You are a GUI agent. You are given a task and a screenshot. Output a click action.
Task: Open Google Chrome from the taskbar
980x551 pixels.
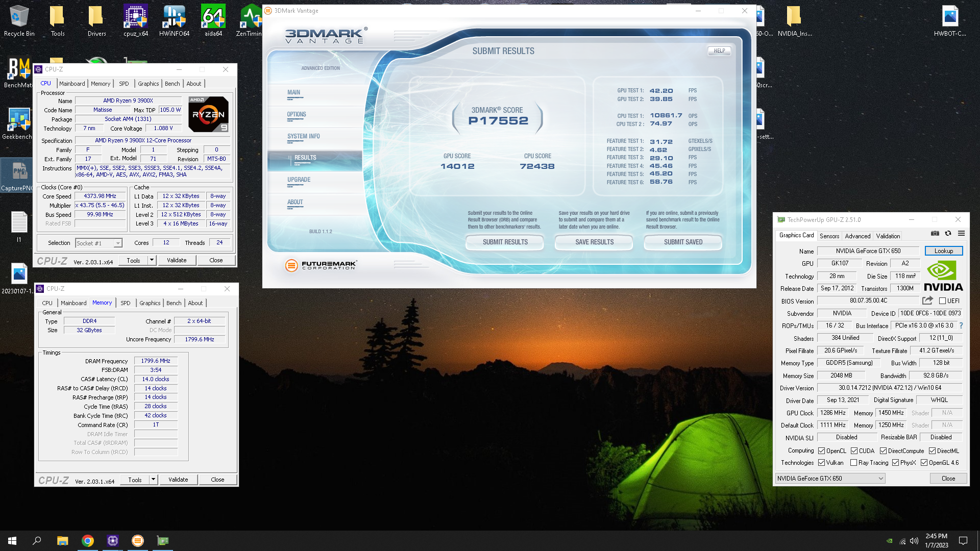click(87, 541)
